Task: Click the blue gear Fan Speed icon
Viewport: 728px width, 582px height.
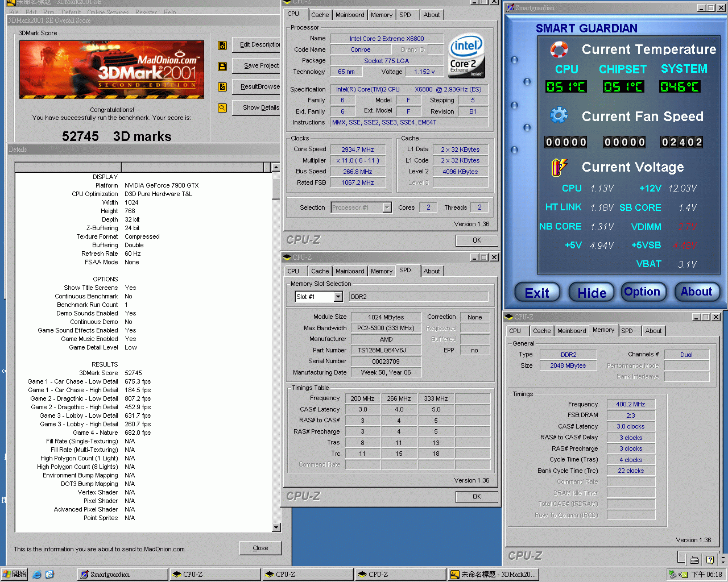Action: point(559,116)
